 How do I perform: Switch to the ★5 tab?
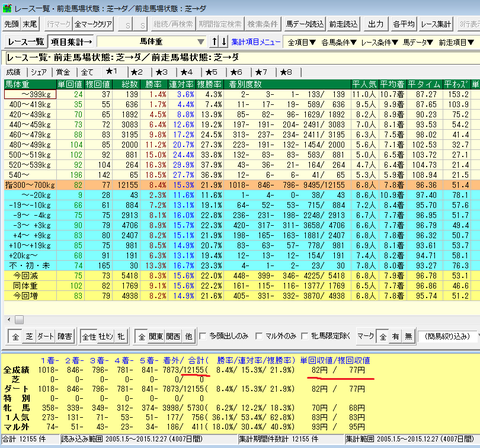point(211,72)
